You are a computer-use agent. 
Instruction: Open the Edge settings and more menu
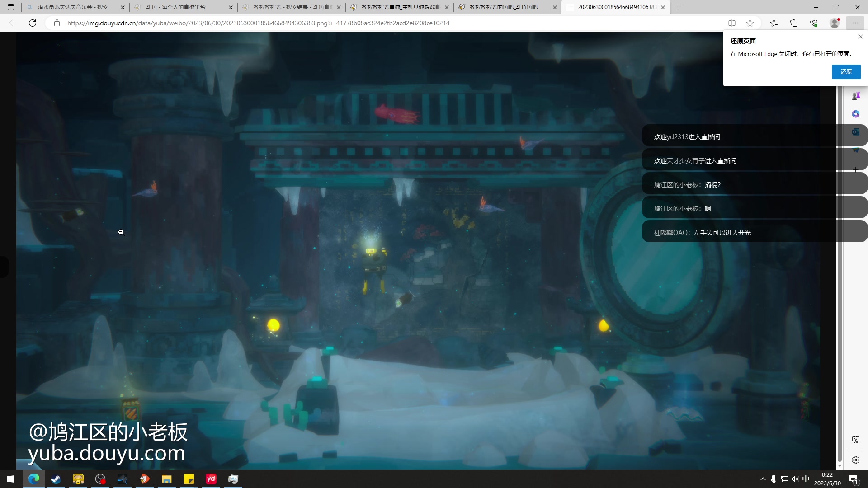click(855, 23)
